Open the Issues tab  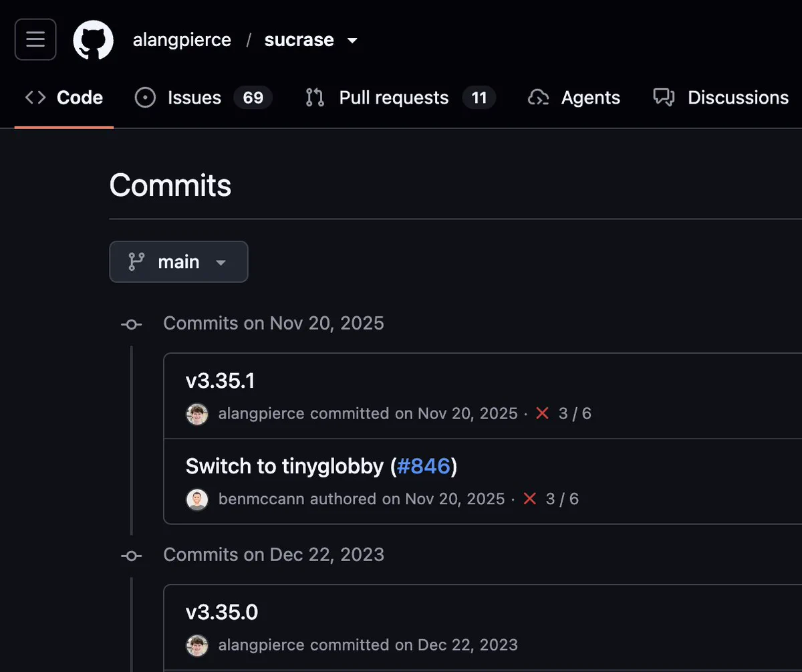(x=203, y=98)
